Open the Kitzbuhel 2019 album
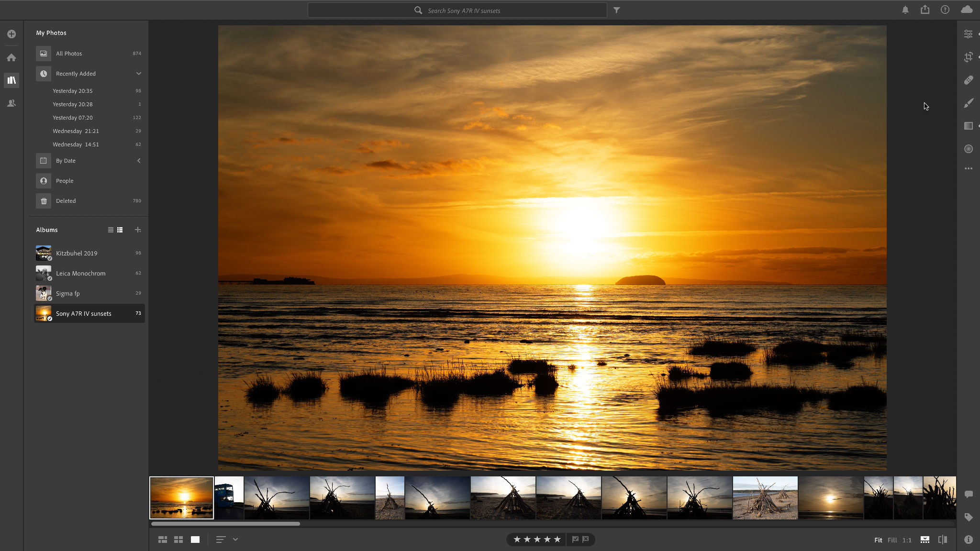This screenshot has height=551, width=980. (89, 253)
